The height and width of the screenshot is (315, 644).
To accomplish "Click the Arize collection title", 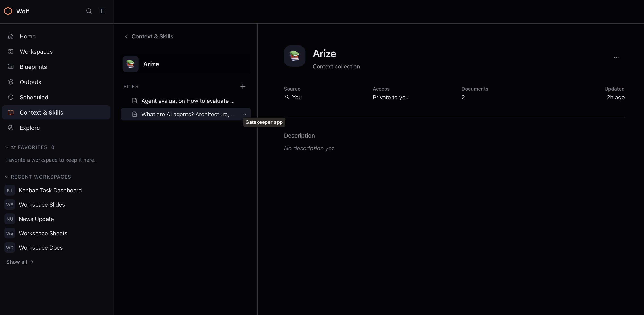I will pos(324,54).
